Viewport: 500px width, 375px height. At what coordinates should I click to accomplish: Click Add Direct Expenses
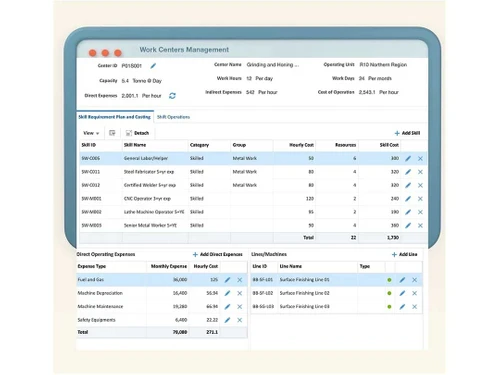pos(218,254)
